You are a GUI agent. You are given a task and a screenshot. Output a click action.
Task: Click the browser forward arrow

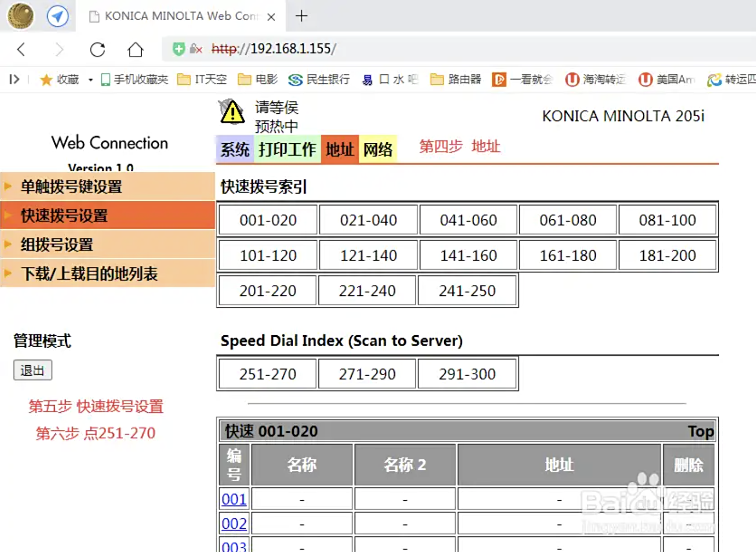[59, 50]
